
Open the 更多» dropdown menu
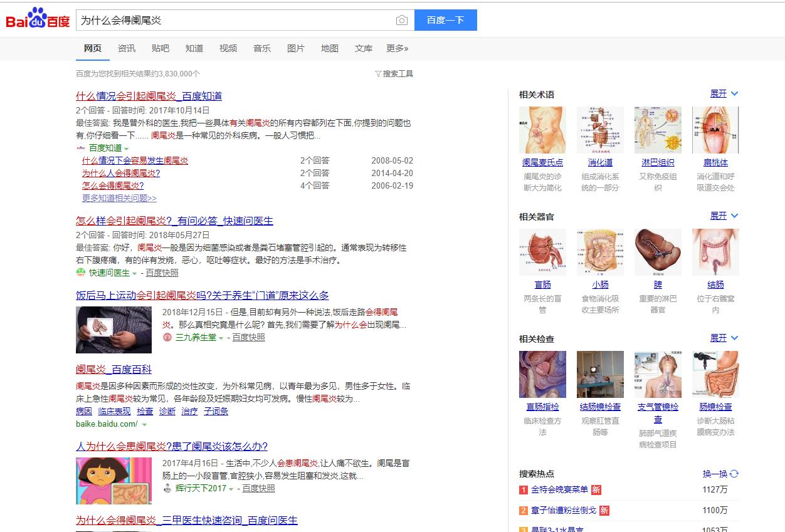coord(396,48)
